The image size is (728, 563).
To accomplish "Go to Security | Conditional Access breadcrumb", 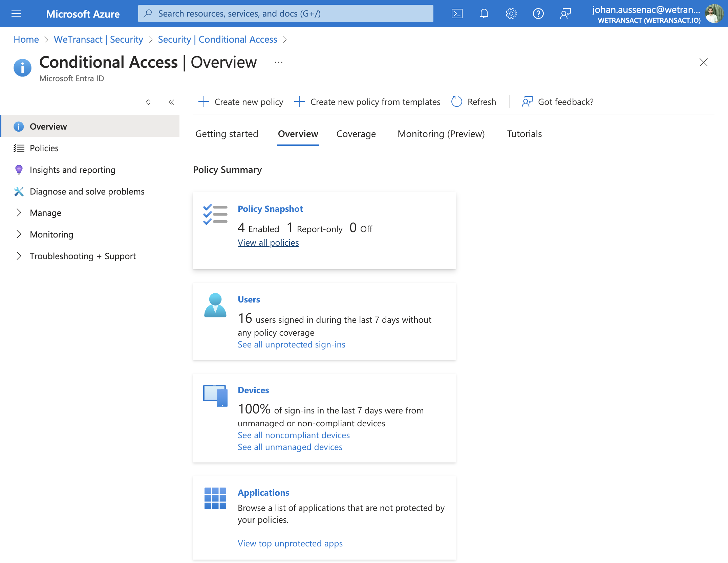I will (x=218, y=39).
